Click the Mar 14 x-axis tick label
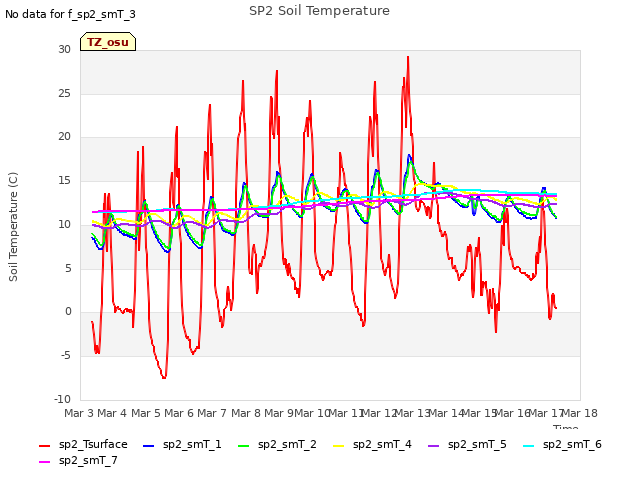The image size is (640, 480). click(446, 413)
